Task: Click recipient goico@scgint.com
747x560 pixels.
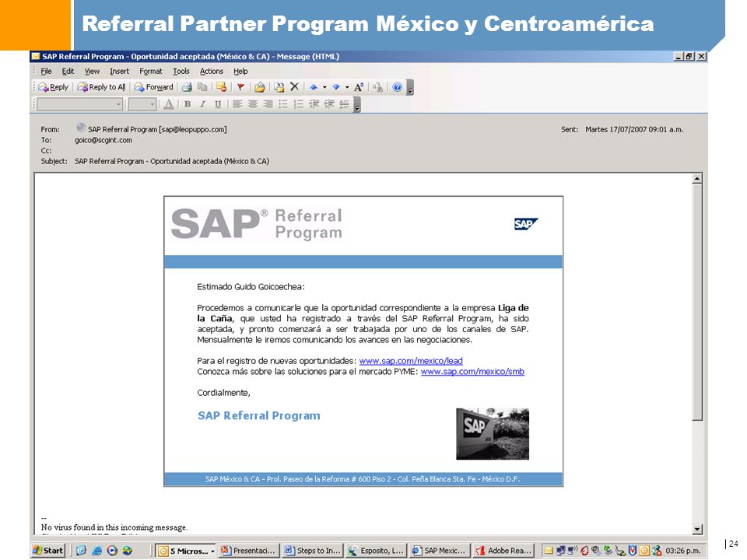Action: [x=103, y=140]
